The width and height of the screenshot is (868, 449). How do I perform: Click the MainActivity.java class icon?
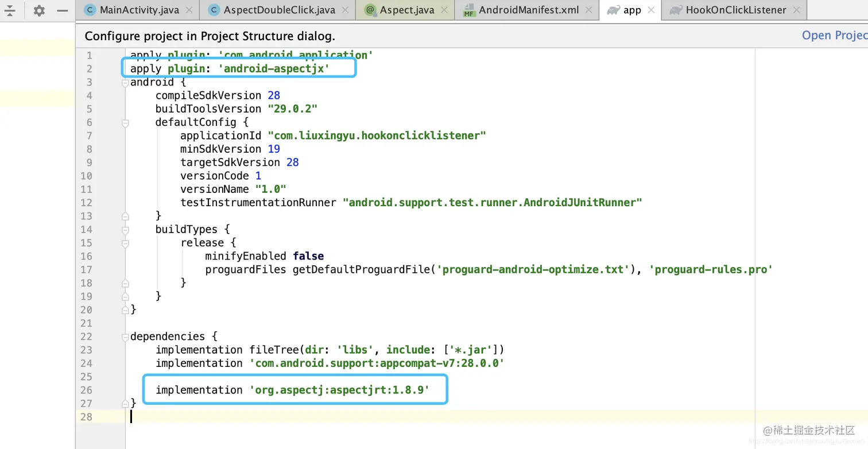click(90, 10)
